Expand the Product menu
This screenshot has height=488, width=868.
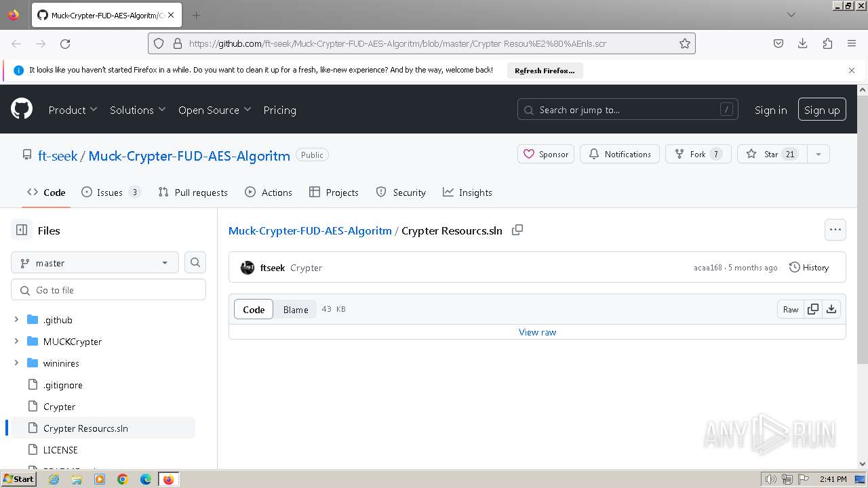[73, 110]
